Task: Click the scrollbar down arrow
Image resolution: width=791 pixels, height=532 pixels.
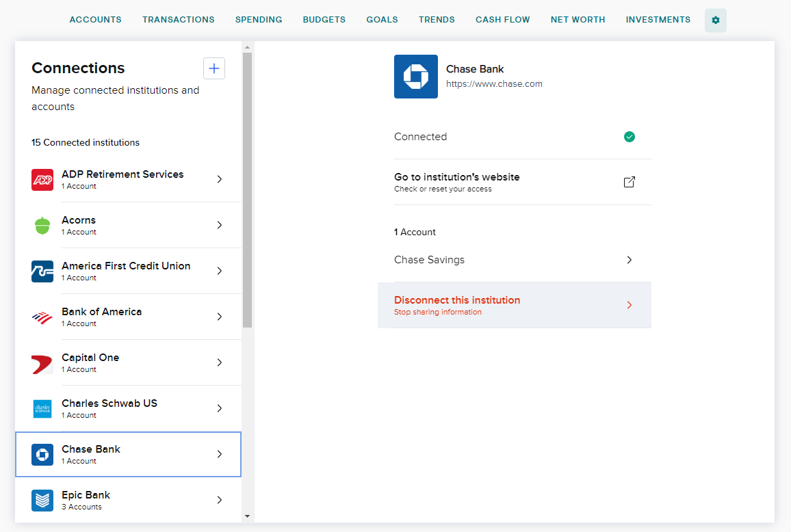Action: [247, 516]
